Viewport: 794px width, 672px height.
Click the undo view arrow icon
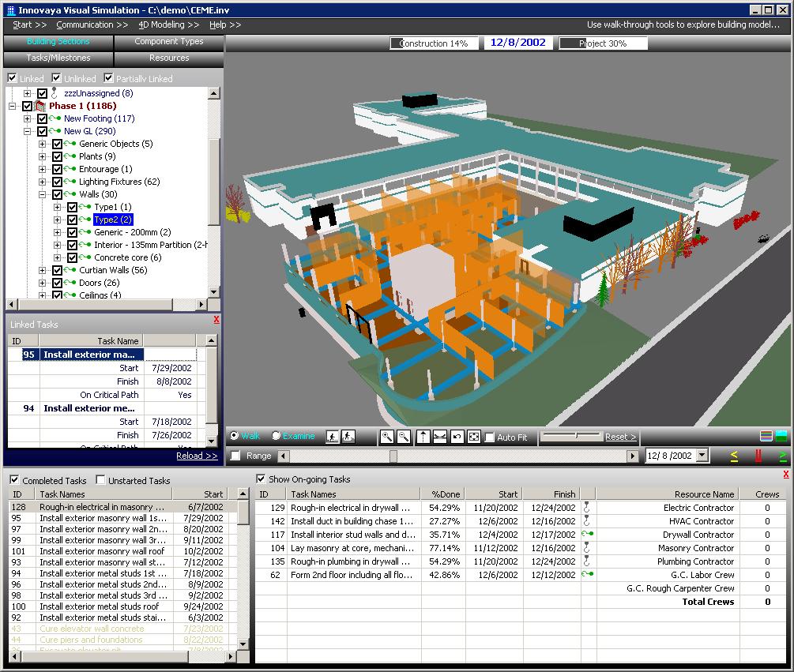457,437
